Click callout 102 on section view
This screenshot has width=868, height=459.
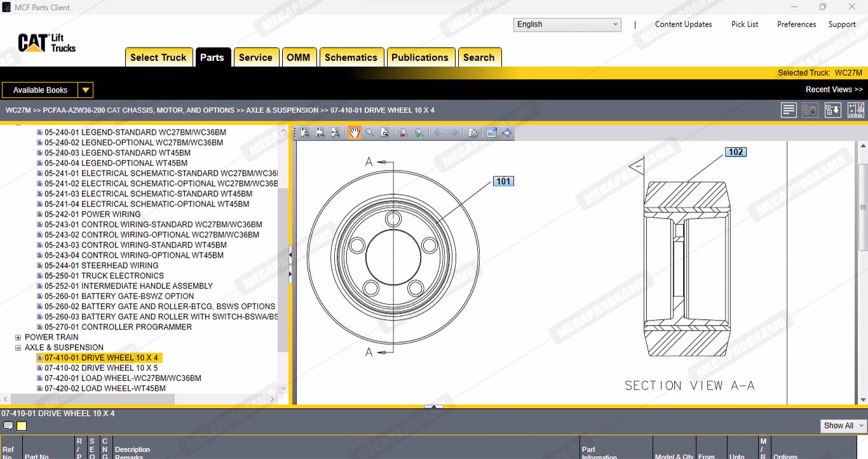point(736,152)
